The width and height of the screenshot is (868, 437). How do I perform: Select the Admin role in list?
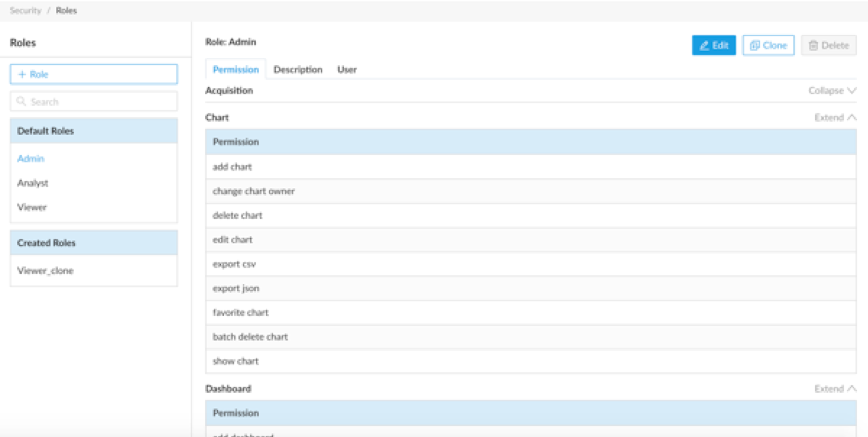click(31, 158)
